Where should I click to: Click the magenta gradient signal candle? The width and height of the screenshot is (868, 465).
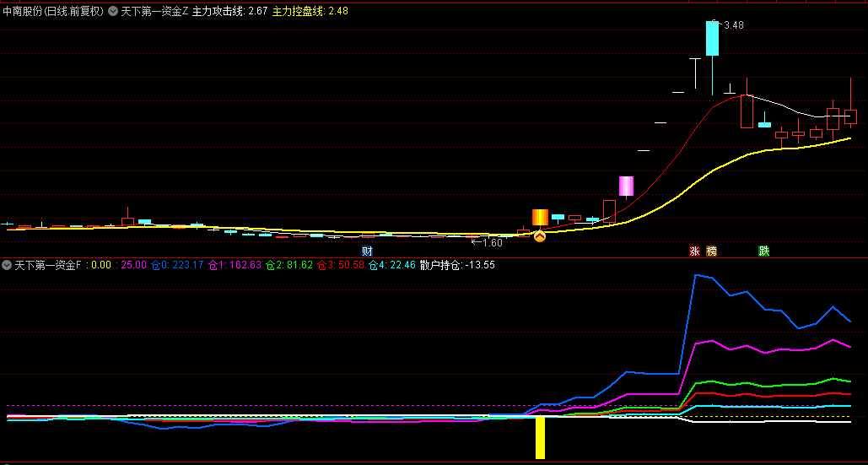click(x=626, y=186)
